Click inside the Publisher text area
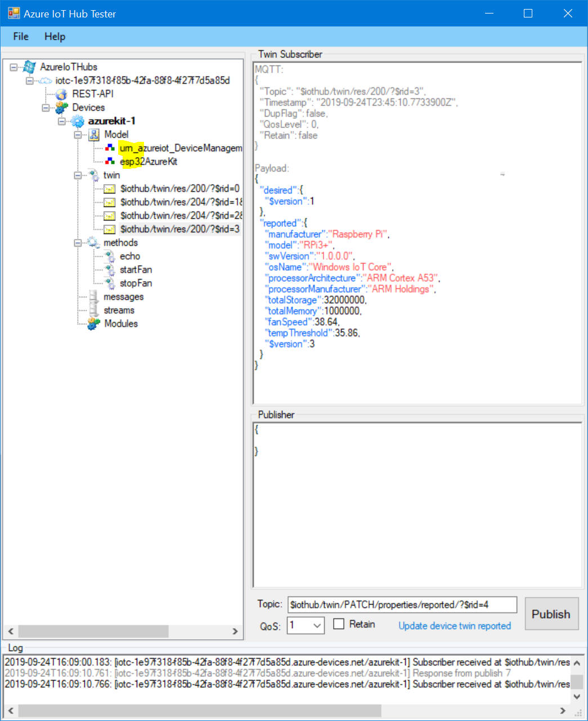This screenshot has height=721, width=588. pos(417,505)
